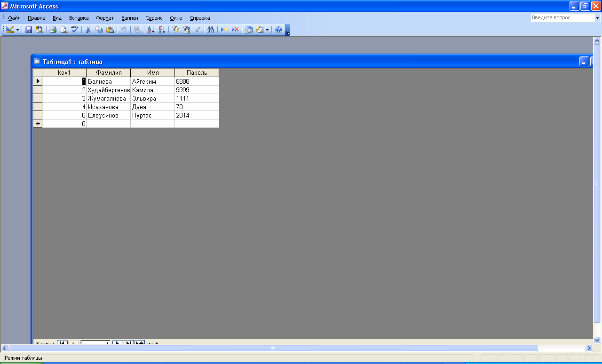Image resolution: width=602 pixels, height=364 pixels.
Task: Jump to the last record with the navigation button
Action: tap(129, 343)
